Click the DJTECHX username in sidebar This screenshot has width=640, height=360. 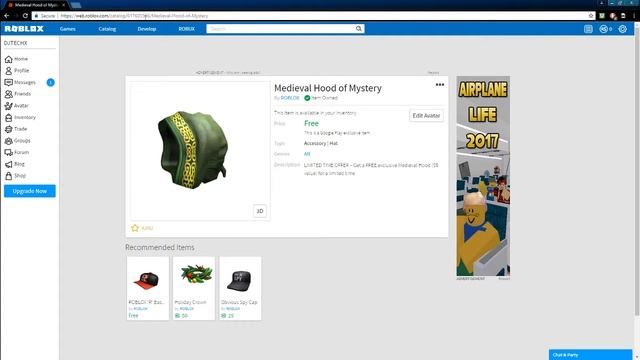16,43
